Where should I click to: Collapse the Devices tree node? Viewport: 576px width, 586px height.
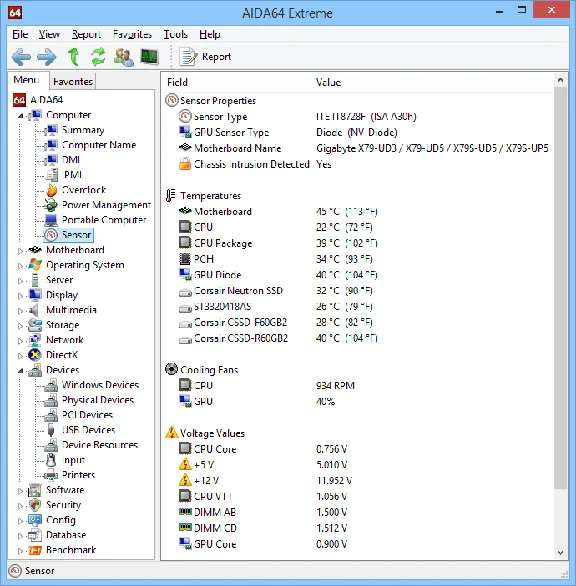[x=21, y=370]
